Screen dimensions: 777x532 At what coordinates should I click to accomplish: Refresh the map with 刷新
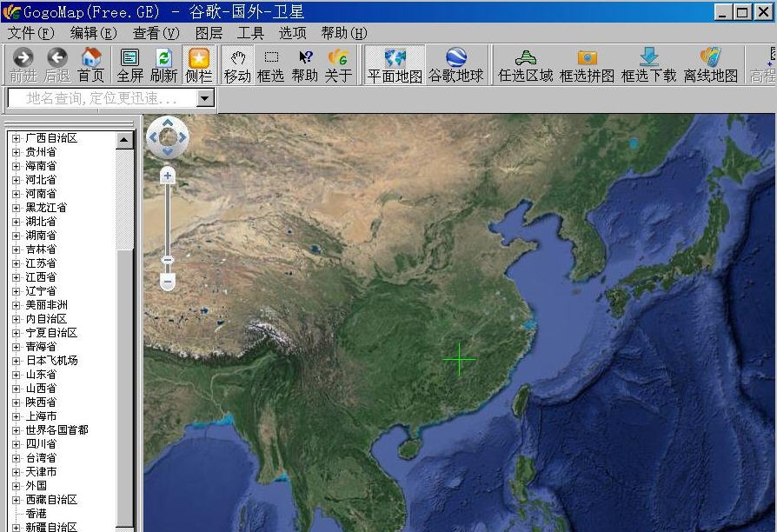point(164,64)
